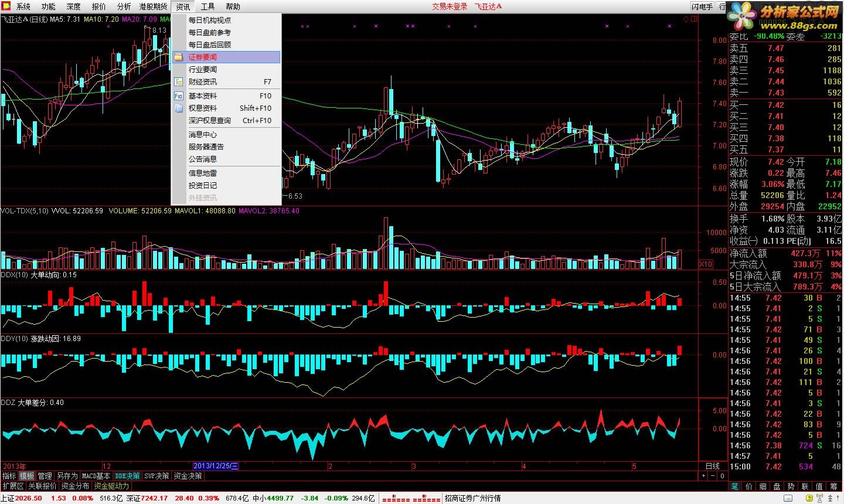Select 信息地雷 menu entry
Viewport: 844px width, 504px height.
(226, 173)
